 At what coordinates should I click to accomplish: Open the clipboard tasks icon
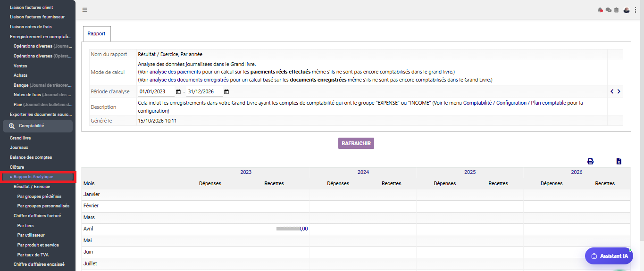tap(616, 10)
